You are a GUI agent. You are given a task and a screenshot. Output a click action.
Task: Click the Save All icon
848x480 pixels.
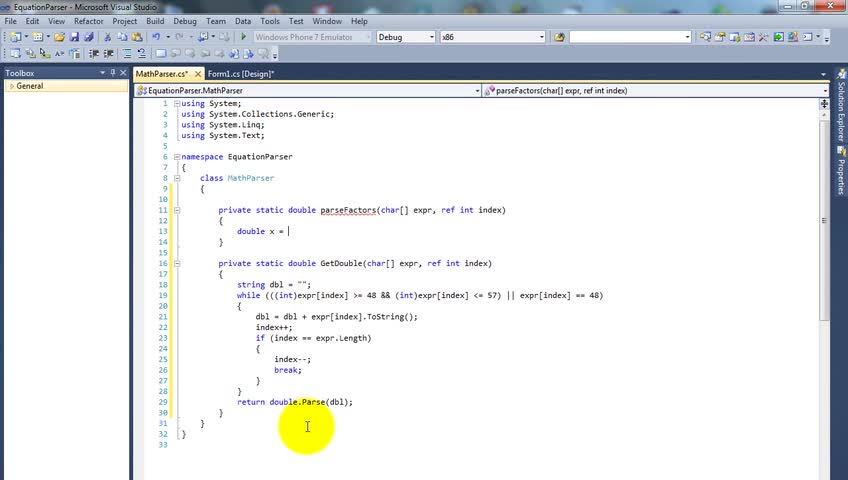(x=89, y=37)
